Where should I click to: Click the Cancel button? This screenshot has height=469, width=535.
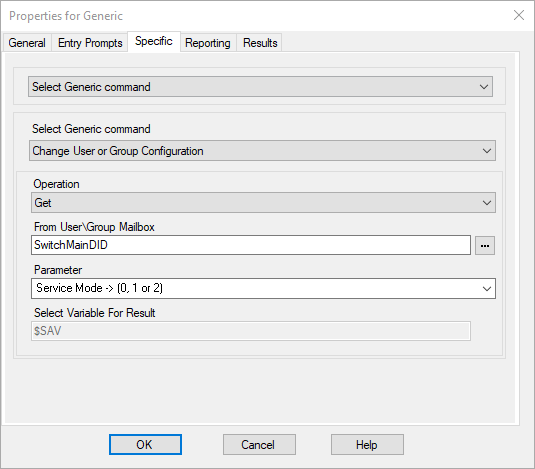pyautogui.click(x=259, y=444)
